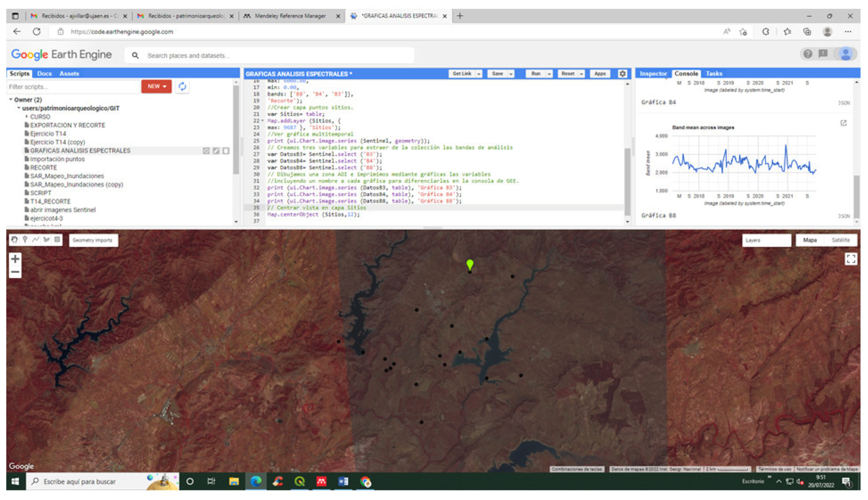Select the draw line tool

tap(36, 240)
